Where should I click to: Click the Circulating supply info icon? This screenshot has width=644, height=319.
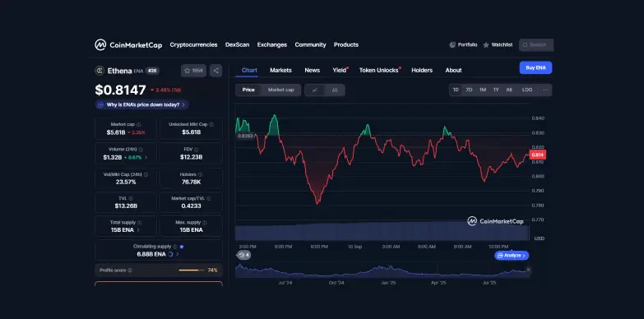(175, 247)
